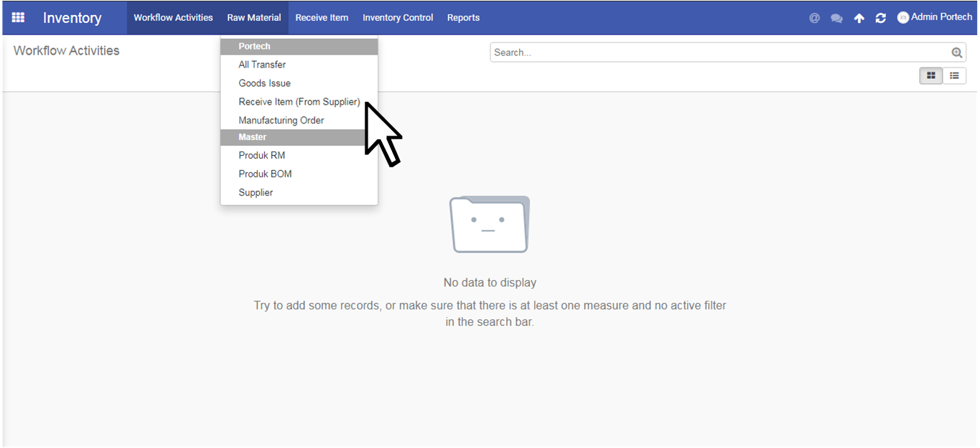
Task: Click the upward arrow icon in navbar
Action: pos(859,18)
